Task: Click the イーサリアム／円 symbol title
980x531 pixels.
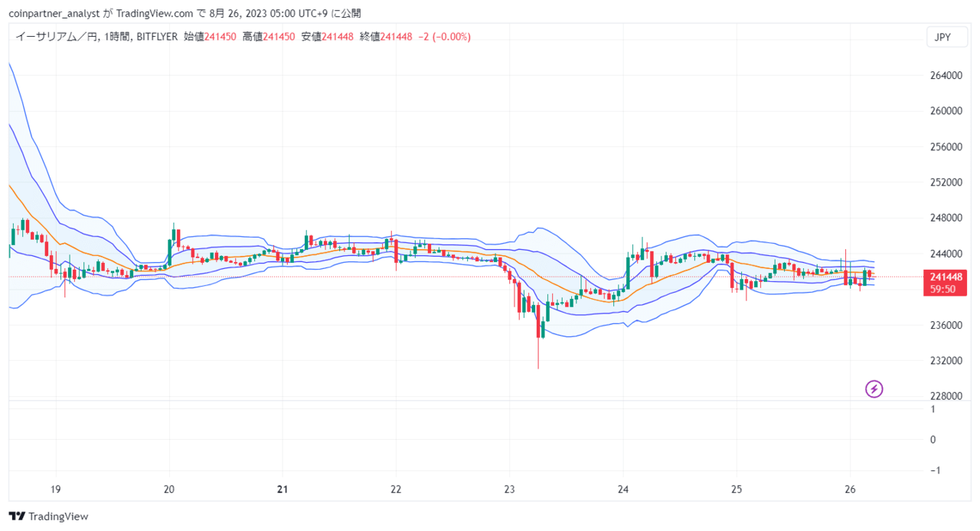Action: (x=55, y=37)
